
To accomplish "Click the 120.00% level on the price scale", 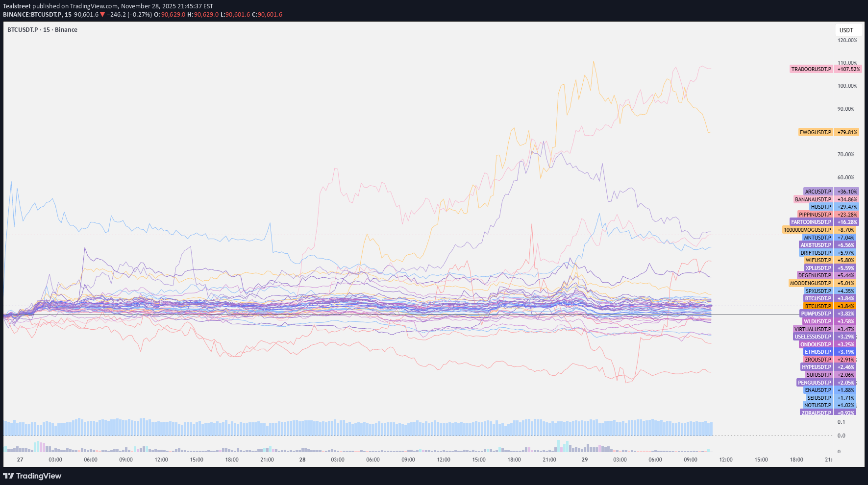I will click(x=848, y=40).
